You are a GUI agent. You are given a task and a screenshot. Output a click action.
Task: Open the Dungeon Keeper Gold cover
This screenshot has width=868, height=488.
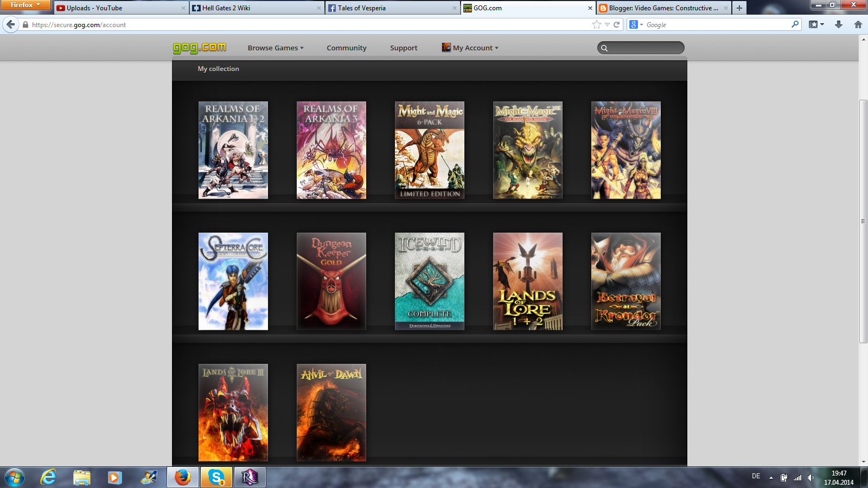coord(331,281)
